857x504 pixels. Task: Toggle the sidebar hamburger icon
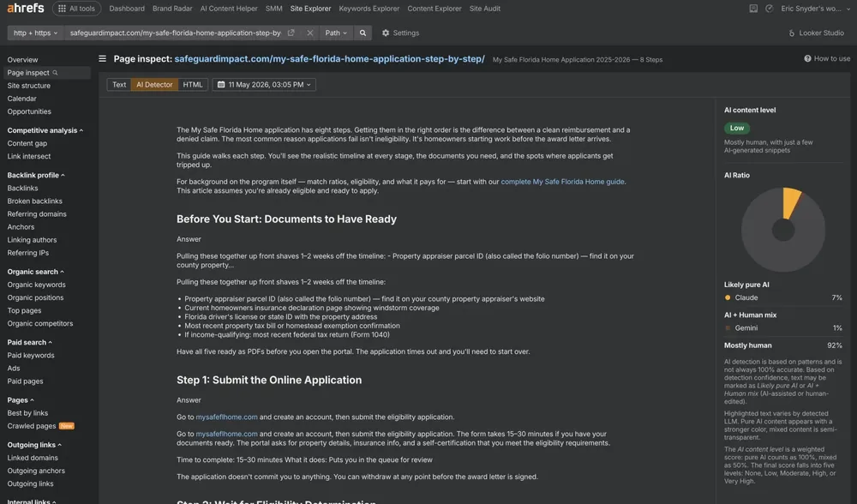pos(102,58)
